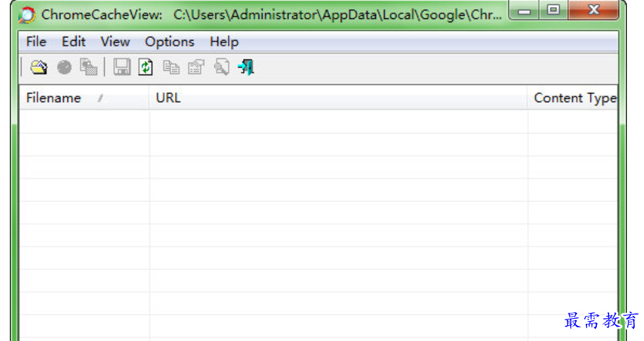Sort by the URL column header
The width and height of the screenshot is (644, 341).
338,98
